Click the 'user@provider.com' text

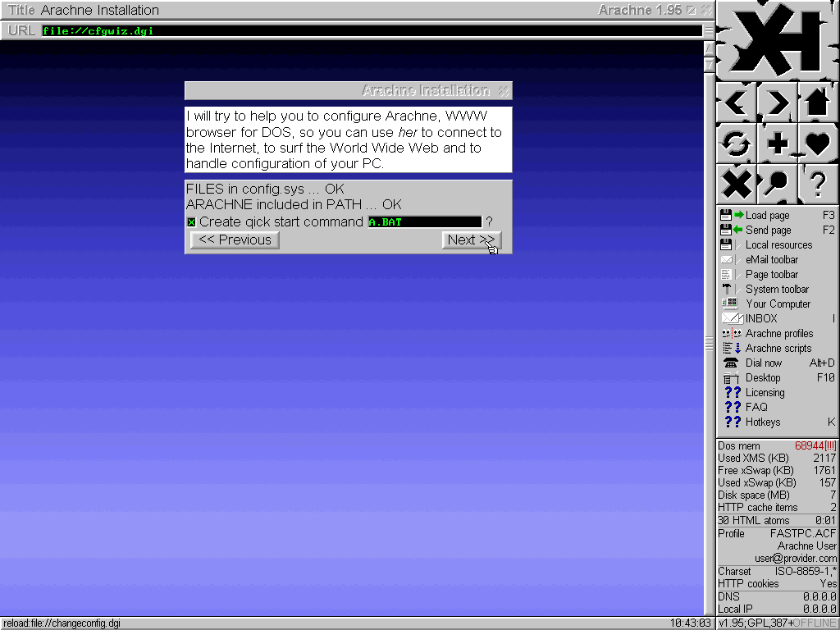(796, 558)
